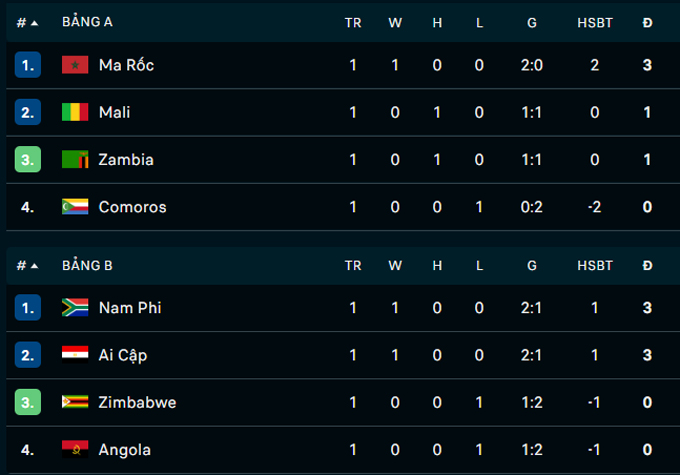This screenshot has height=475, width=680.
Task: Sort Bảng B by HSBT column
Action: pos(595,265)
